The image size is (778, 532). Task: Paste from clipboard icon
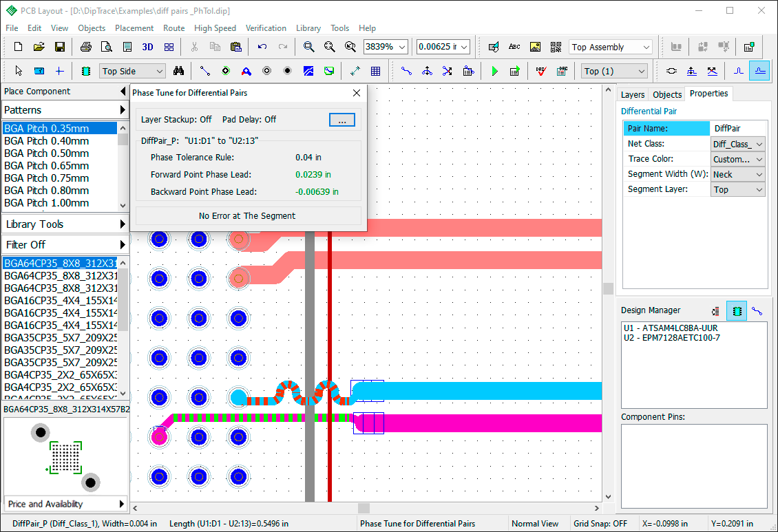pos(236,47)
